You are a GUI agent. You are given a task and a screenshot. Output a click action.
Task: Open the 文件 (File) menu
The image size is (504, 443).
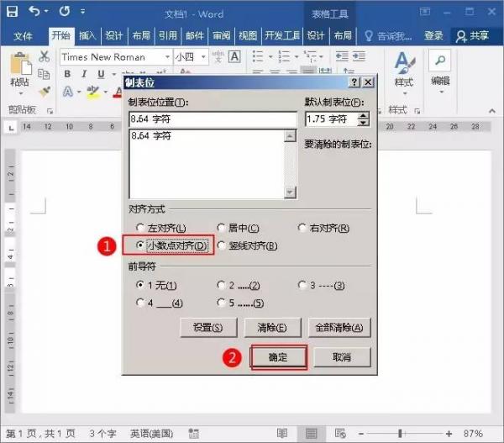tap(23, 35)
